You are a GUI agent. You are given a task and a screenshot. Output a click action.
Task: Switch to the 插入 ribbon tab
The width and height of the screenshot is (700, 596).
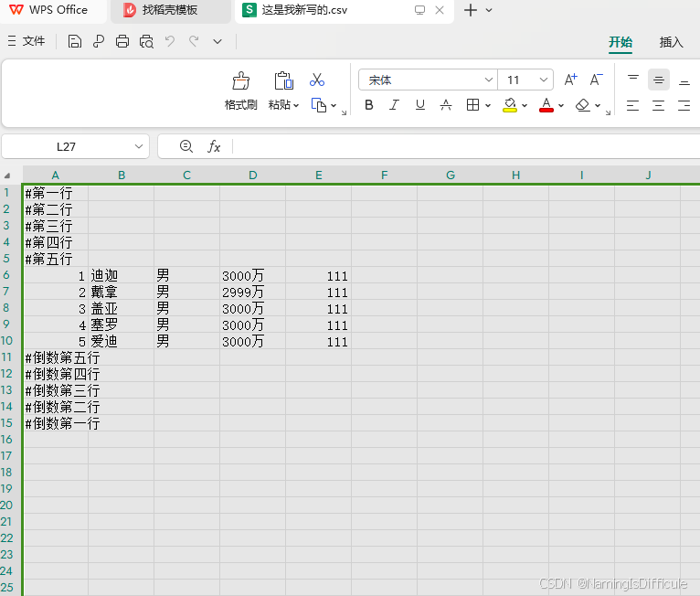pos(671,42)
